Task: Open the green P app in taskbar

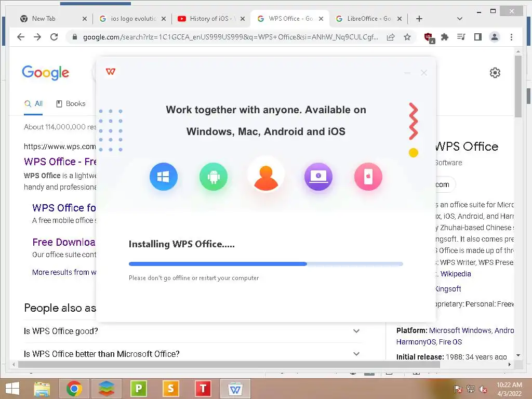Action: click(x=139, y=389)
